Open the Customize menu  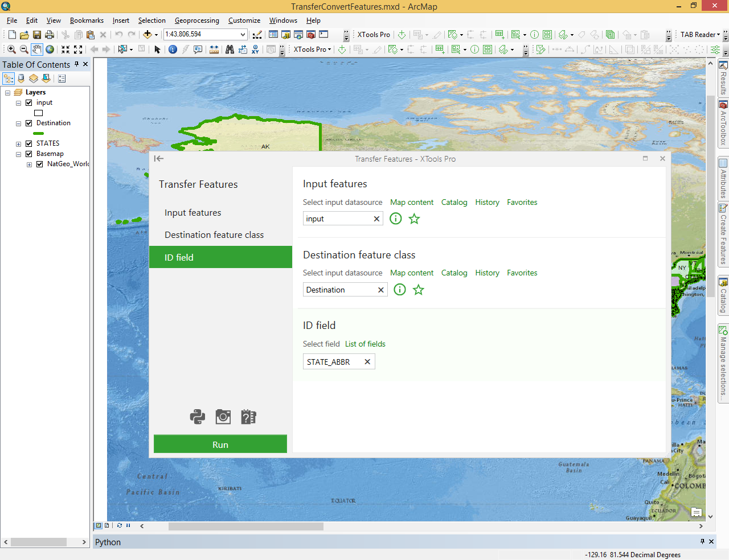tap(244, 20)
